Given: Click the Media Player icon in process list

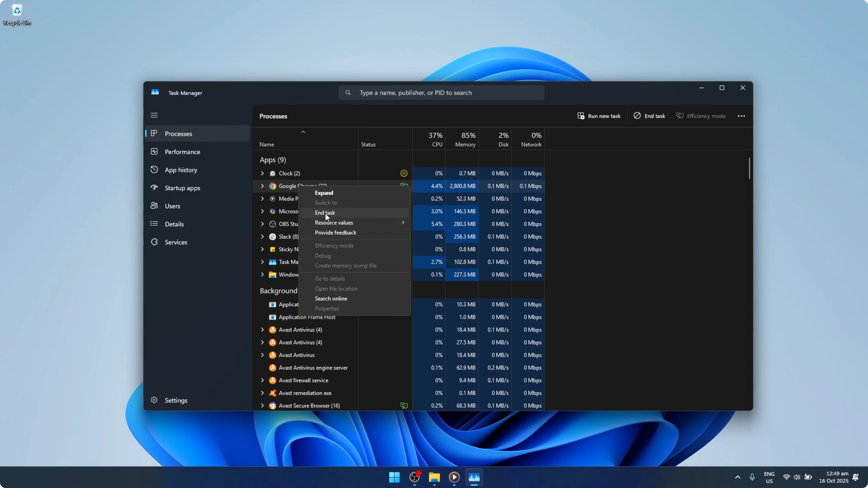Looking at the screenshot, I should click(273, 199).
